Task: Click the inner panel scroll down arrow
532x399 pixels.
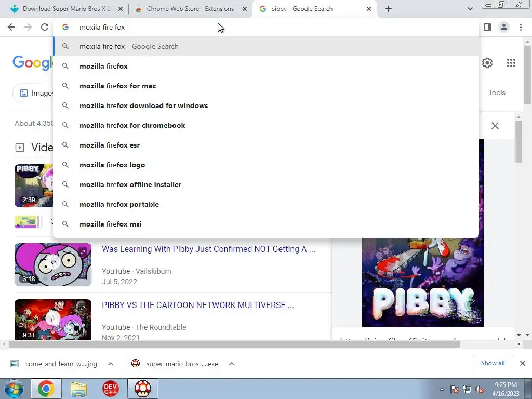Action: pyautogui.click(x=518, y=335)
